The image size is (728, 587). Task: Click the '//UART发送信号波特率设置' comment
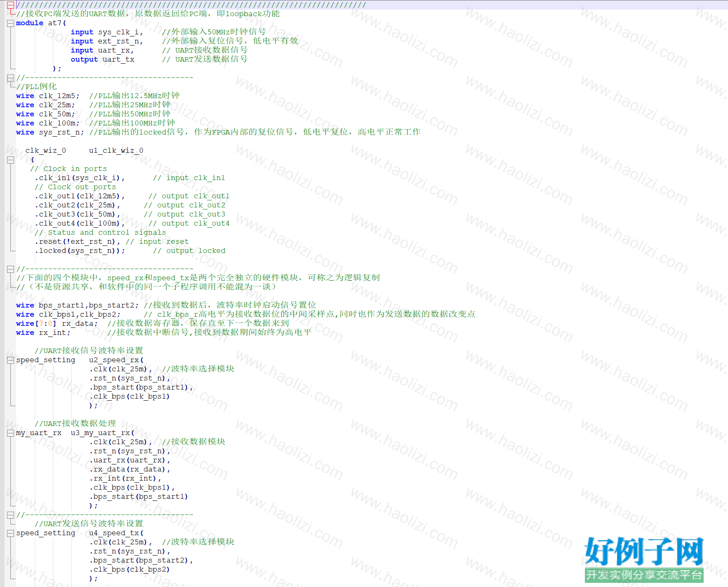click(89, 524)
